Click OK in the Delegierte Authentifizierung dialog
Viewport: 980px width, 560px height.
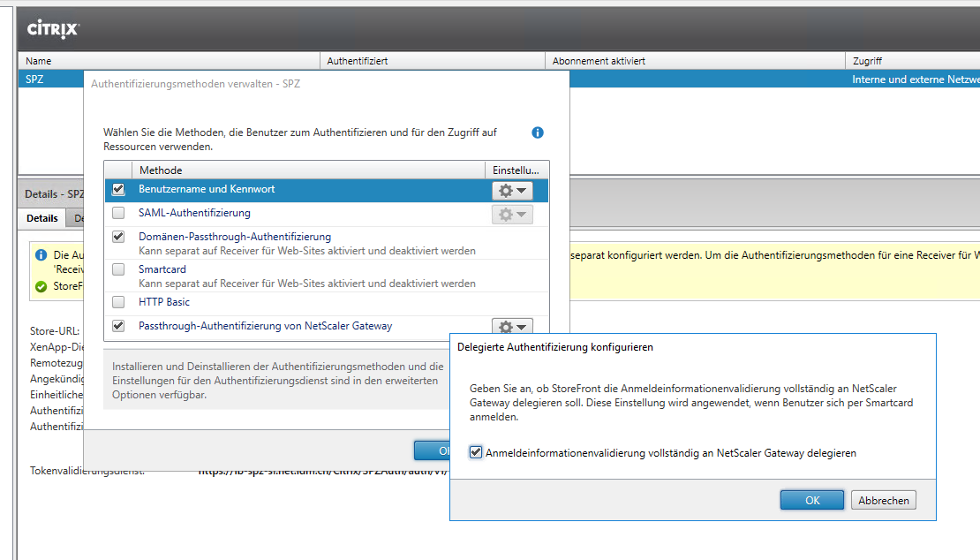pos(811,499)
